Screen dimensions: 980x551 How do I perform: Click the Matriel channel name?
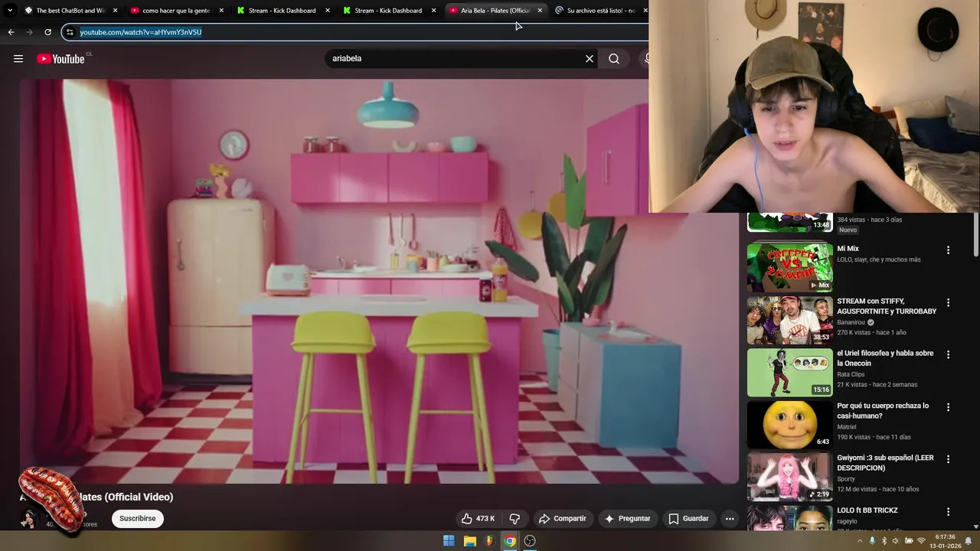[x=847, y=427]
